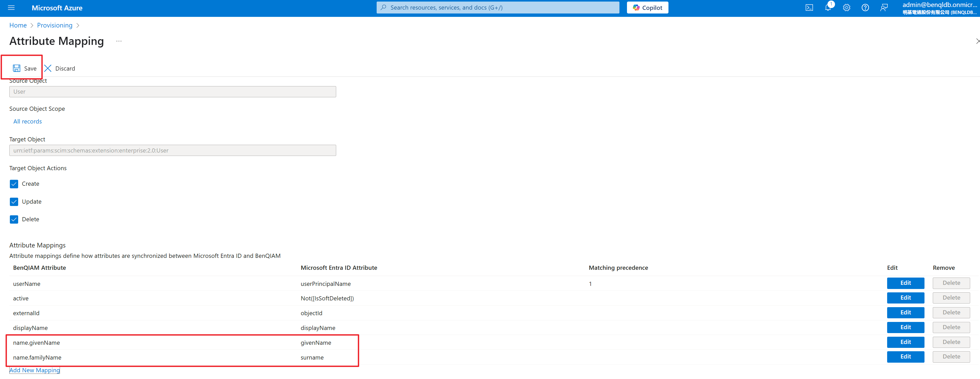980x379 pixels.
Task: Open the ellipsis menu beside Attribute Mapping
Action: coord(119,41)
